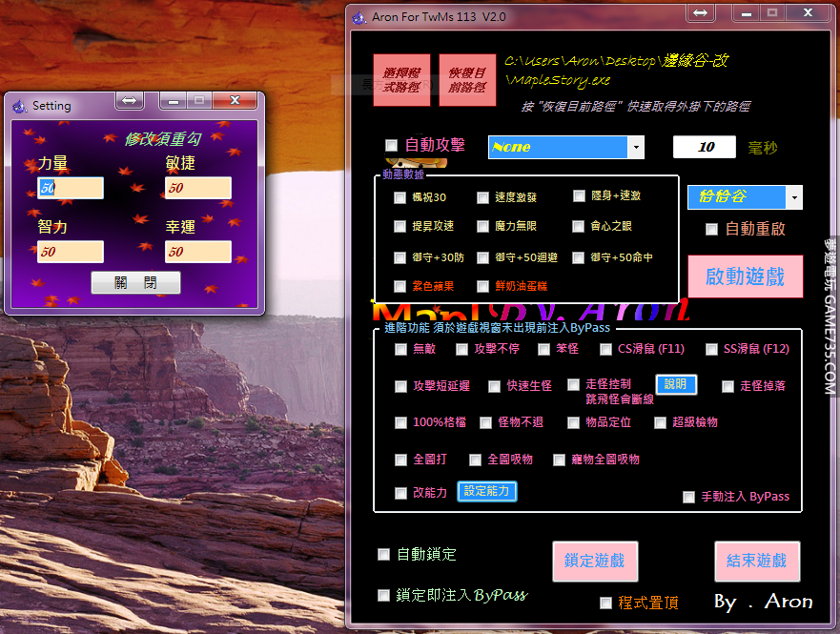Enable the 笨怪 checkbox
Viewport: 840px width, 634px height.
(543, 350)
